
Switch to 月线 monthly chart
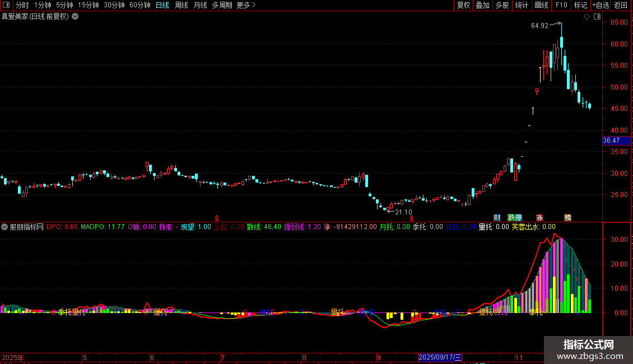(x=200, y=5)
